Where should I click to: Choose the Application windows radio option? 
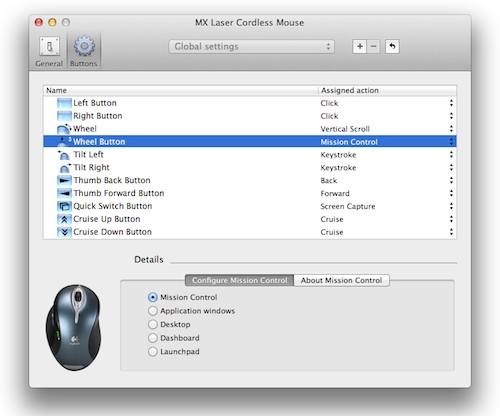click(153, 311)
